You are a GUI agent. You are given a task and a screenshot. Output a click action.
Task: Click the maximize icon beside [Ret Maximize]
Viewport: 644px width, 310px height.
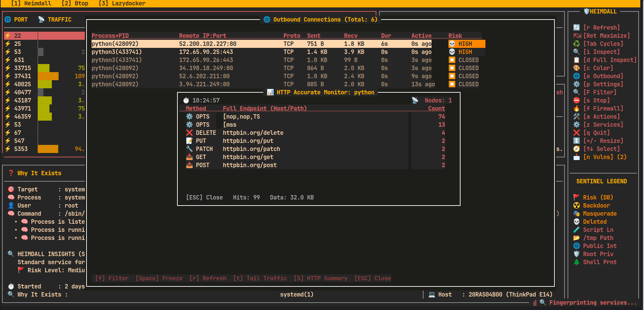577,36
